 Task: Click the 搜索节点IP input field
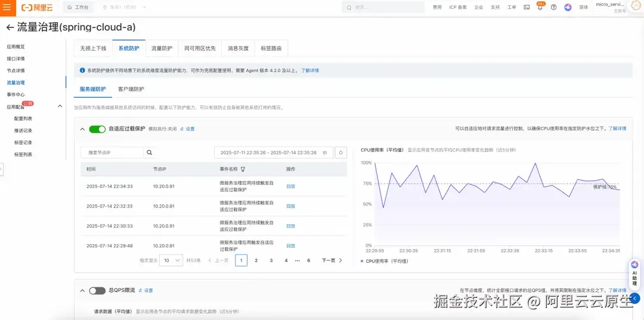tap(112, 153)
